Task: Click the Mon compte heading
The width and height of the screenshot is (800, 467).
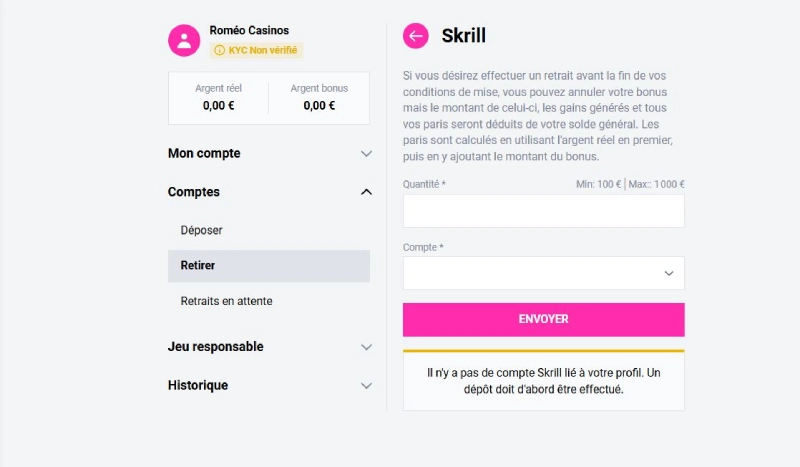Action: (204, 154)
